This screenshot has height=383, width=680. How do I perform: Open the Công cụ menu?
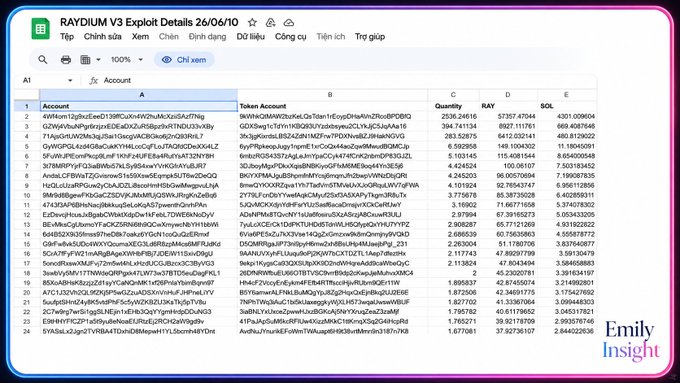pyautogui.click(x=291, y=36)
